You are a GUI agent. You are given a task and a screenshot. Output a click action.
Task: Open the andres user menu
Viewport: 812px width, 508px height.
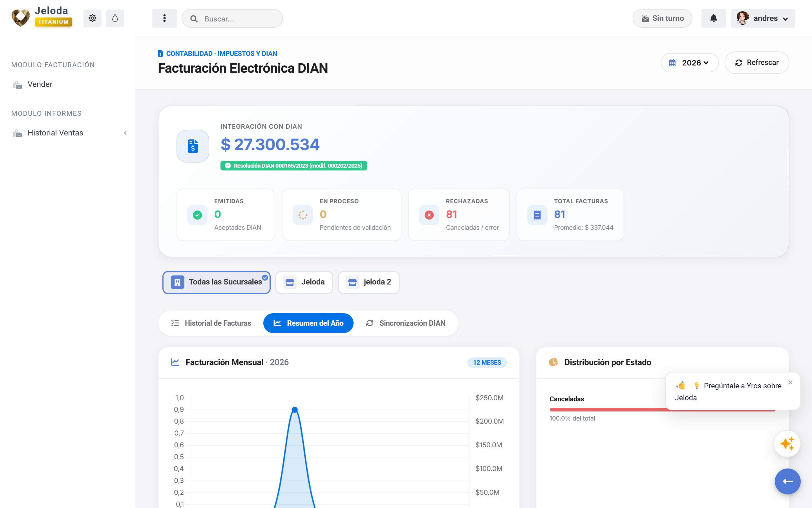coord(763,18)
